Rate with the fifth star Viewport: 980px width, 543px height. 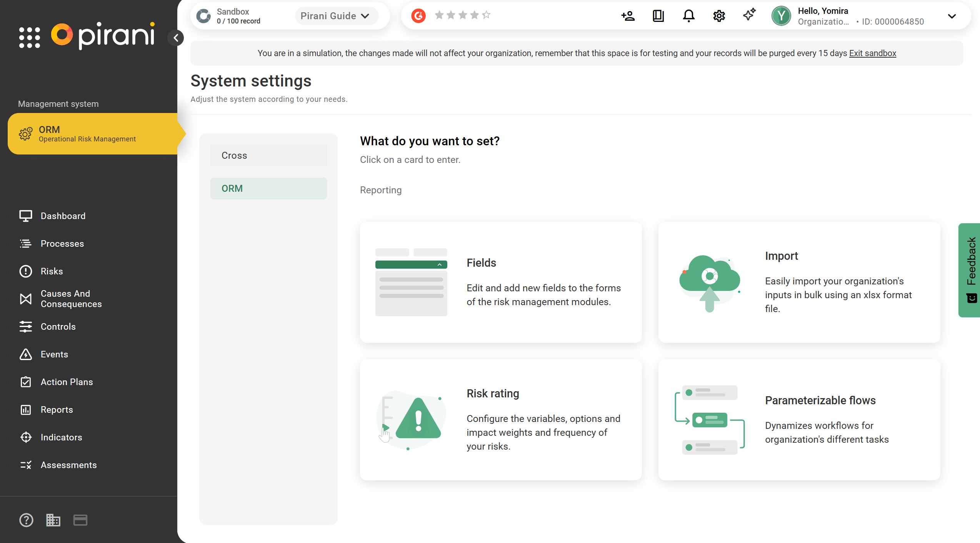(x=486, y=15)
